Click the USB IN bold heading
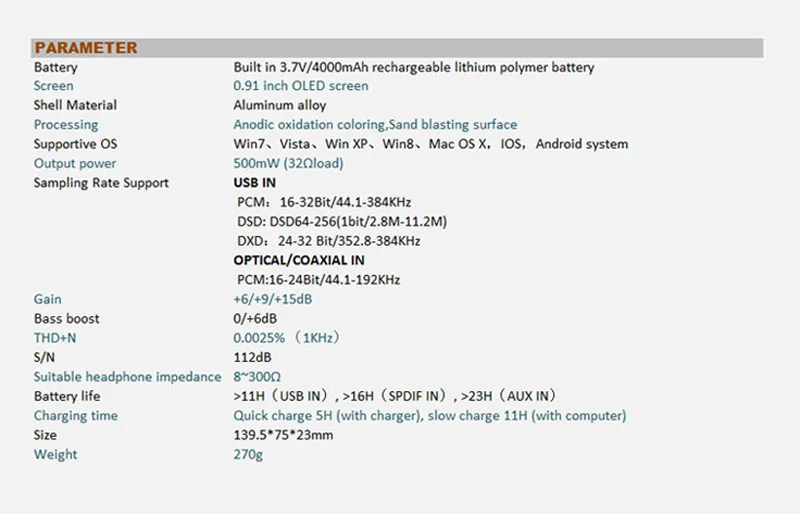The height and width of the screenshot is (514, 800). click(x=255, y=183)
